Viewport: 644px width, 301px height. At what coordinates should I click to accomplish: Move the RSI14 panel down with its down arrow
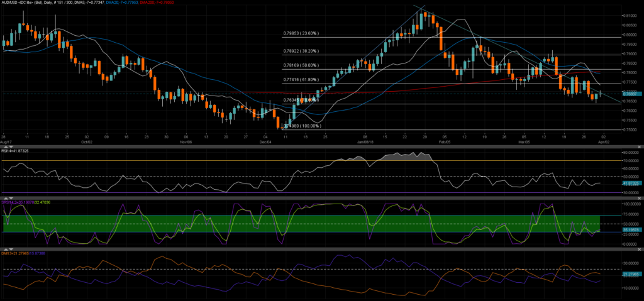tap(11, 146)
